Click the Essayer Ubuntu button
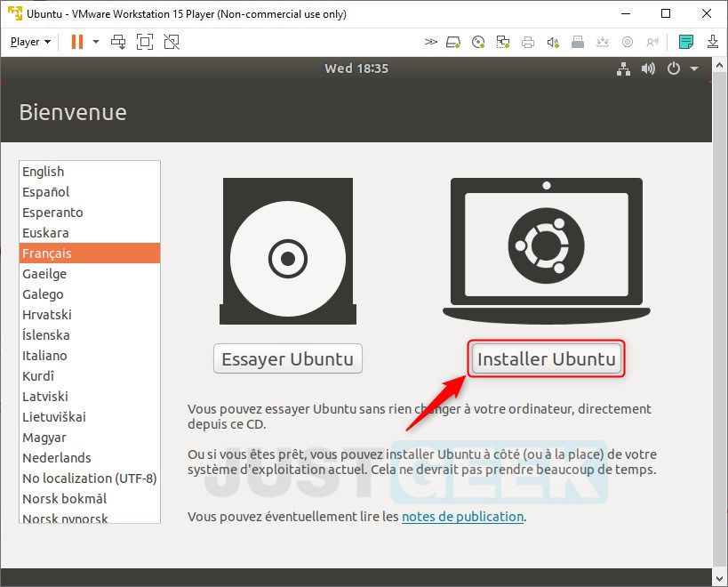The image size is (728, 587). pos(288,358)
